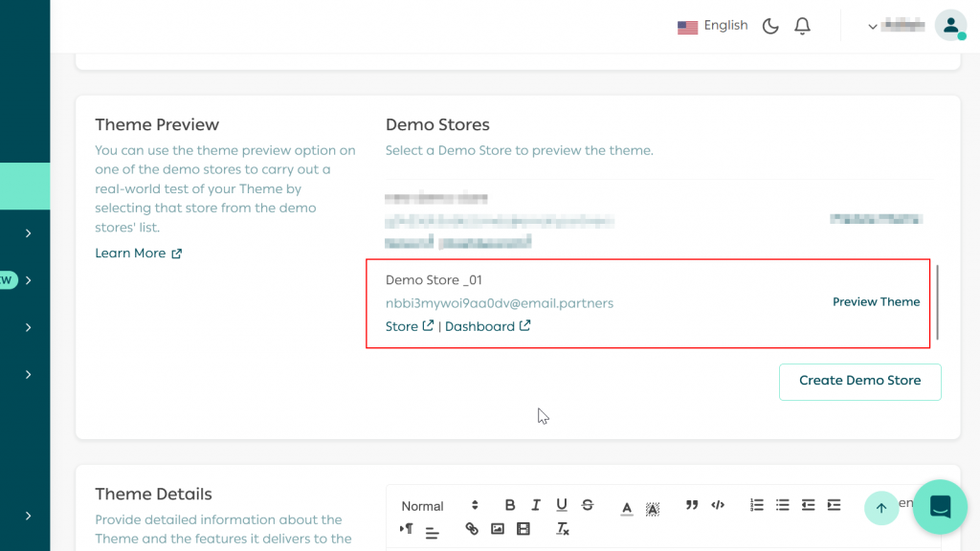Open the English language selector
Screen dimensions: 980x551
(x=712, y=25)
